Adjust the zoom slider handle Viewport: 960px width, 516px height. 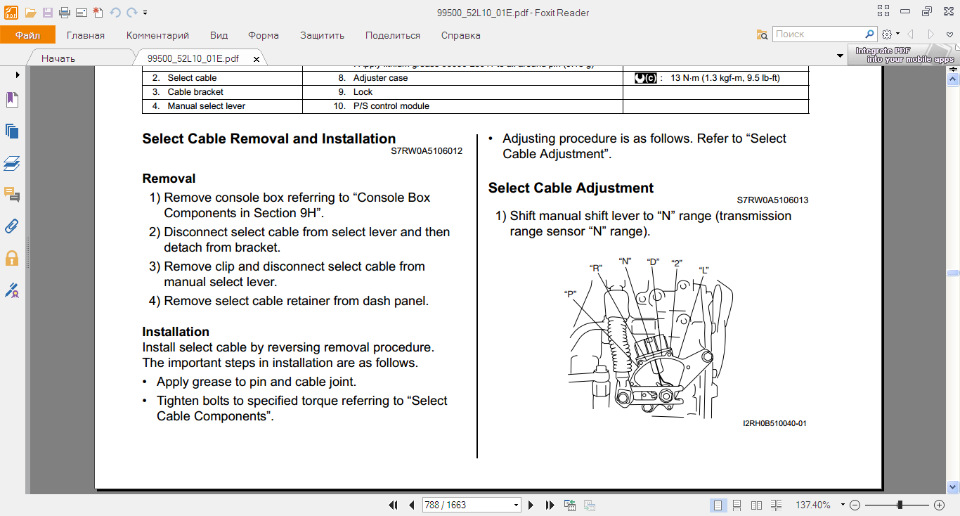tap(899, 505)
